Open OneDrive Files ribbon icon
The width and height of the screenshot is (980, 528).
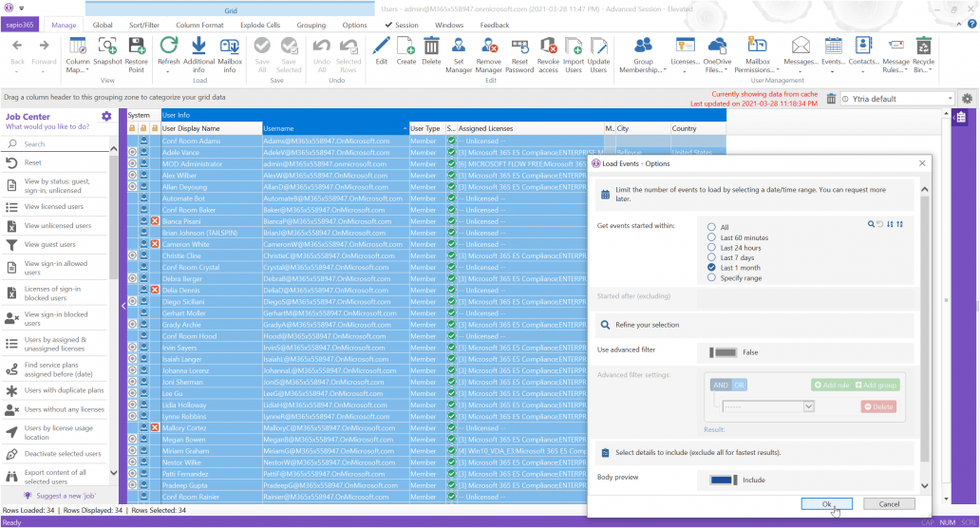coord(717,47)
